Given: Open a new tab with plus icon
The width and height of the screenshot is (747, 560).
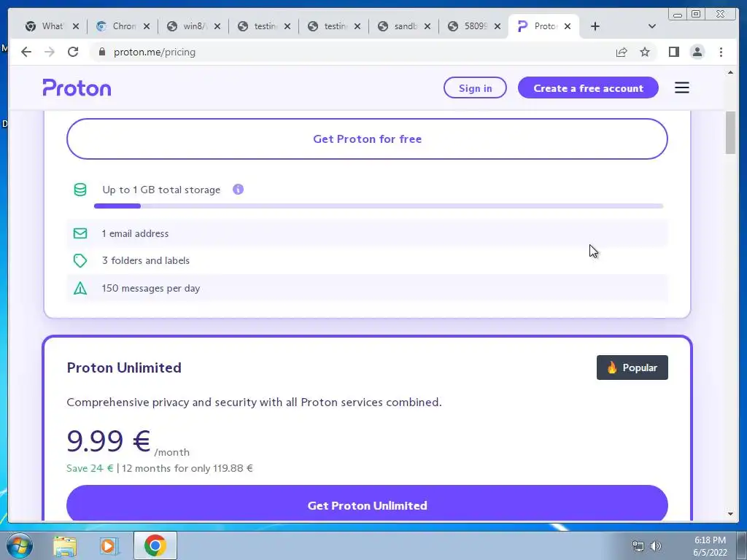Looking at the screenshot, I should click(x=595, y=26).
